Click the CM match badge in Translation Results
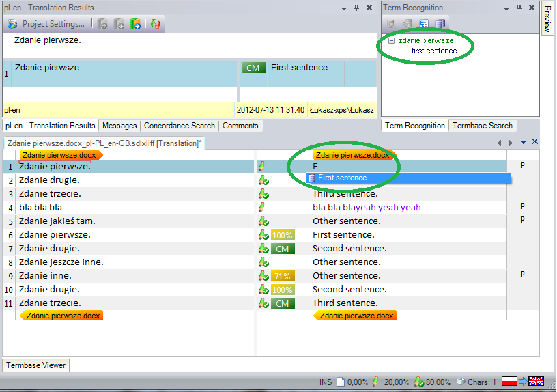The image size is (557, 392). point(253,68)
